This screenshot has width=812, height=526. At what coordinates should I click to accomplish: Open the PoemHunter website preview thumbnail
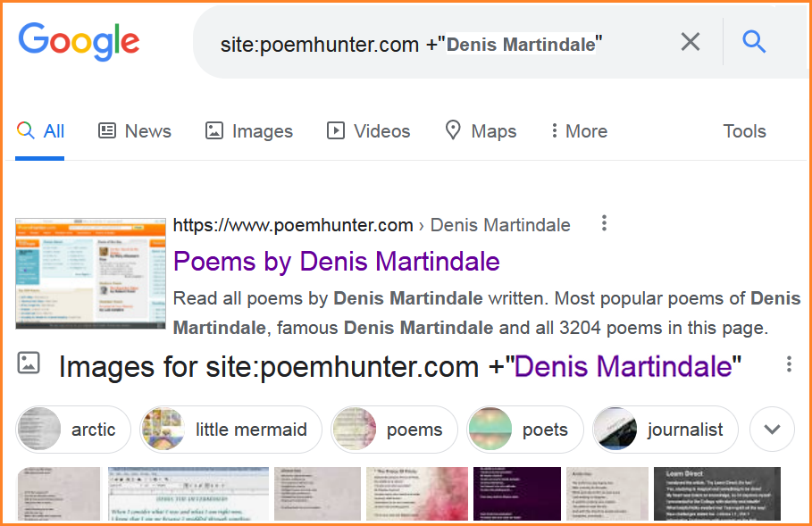[90, 274]
